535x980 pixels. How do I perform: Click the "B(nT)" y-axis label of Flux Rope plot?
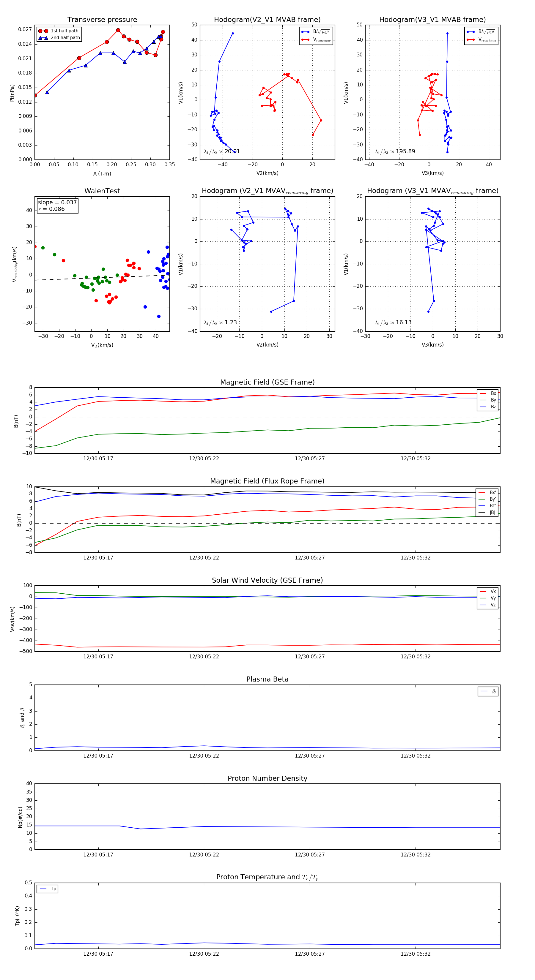point(19,520)
